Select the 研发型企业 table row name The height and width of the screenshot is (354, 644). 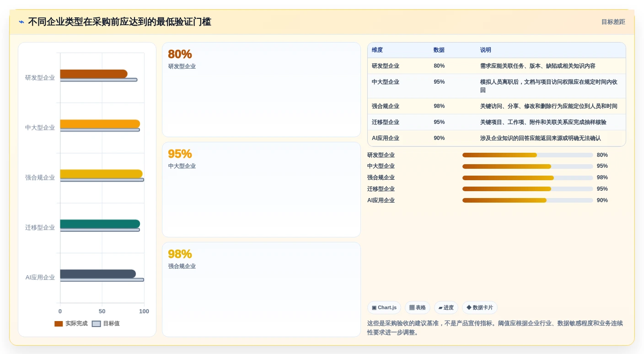pos(386,66)
